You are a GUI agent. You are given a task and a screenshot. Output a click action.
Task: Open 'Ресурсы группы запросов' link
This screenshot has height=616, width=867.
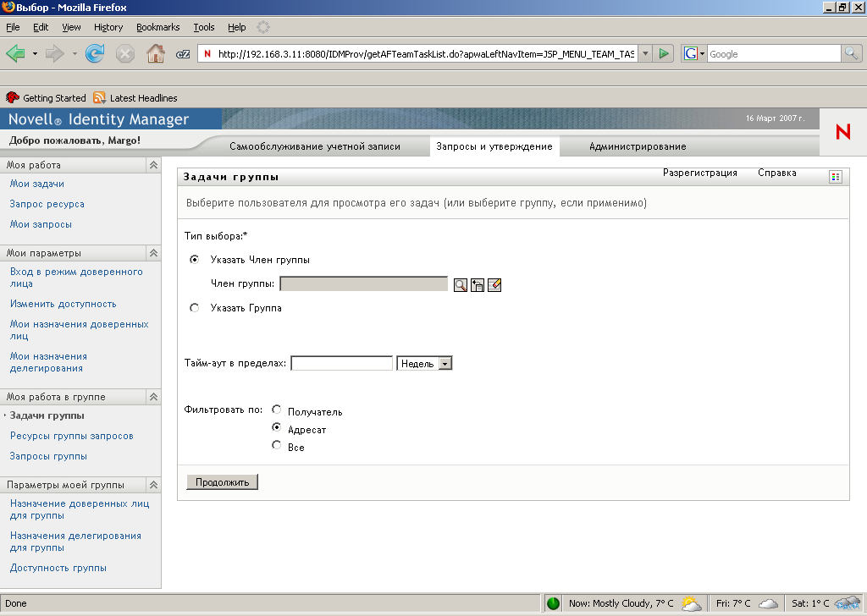72,436
